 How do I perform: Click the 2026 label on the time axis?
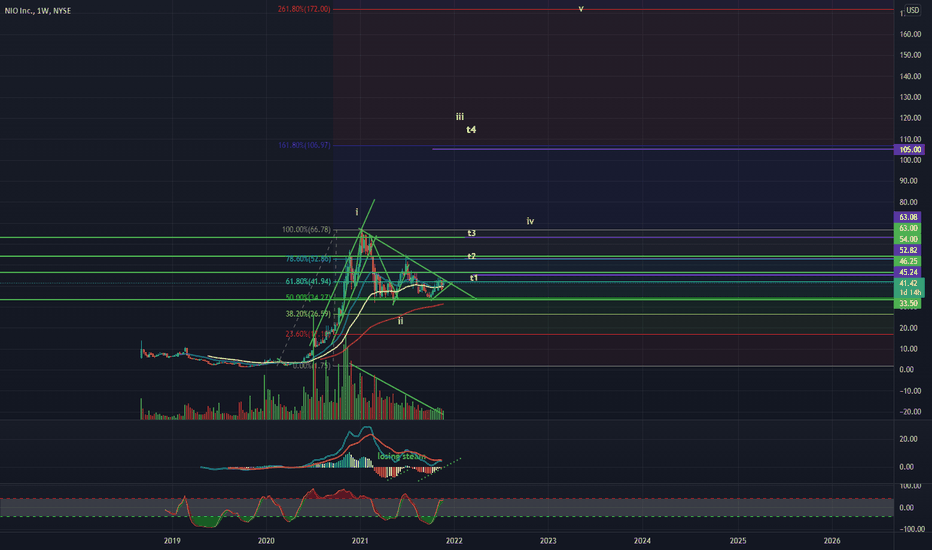pyautogui.click(x=832, y=540)
